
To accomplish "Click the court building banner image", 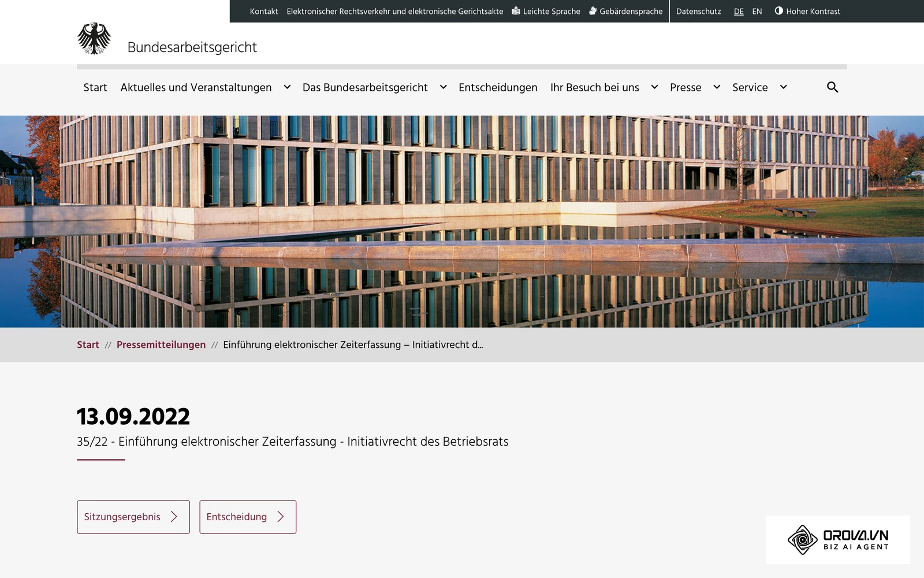I will (x=462, y=221).
